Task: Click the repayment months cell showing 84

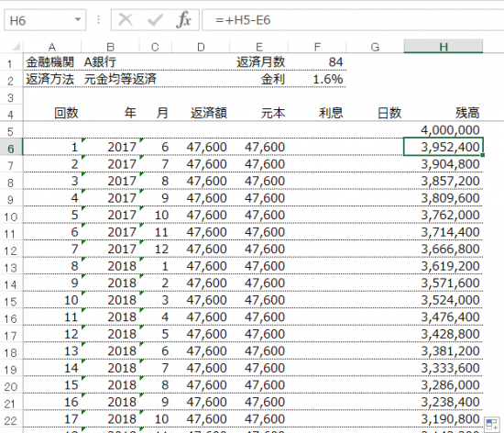Action: (x=317, y=62)
